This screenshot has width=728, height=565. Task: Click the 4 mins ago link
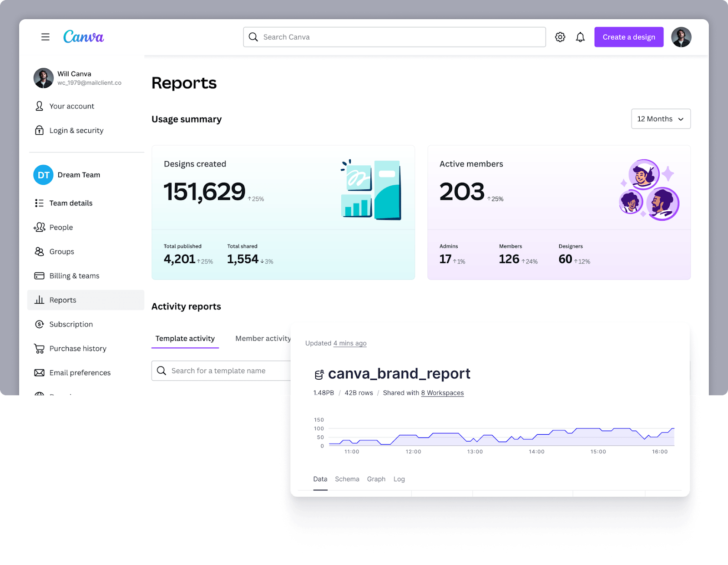coord(350,343)
